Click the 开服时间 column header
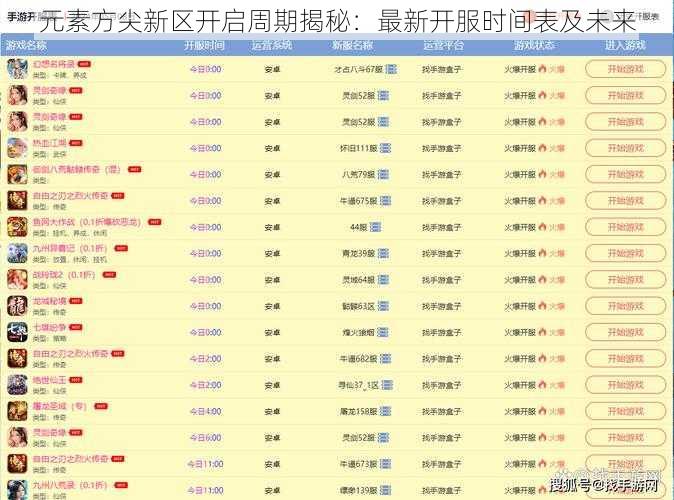The height and width of the screenshot is (500, 674). (204, 45)
